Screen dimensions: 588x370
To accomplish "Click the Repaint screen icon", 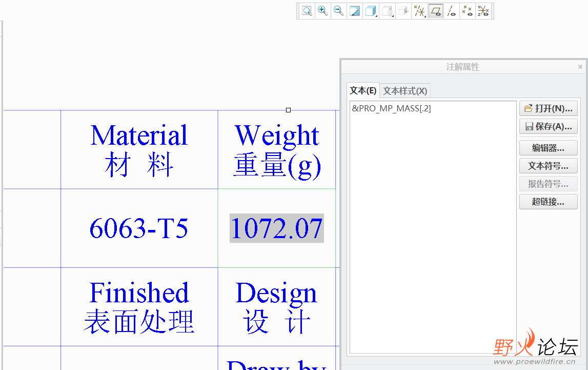I will (x=354, y=11).
